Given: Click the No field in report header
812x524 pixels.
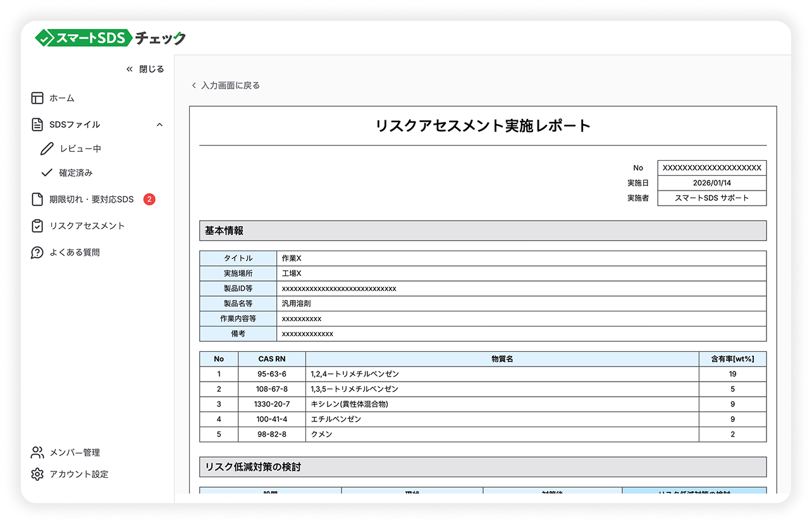Looking at the screenshot, I should pyautogui.click(x=712, y=167).
